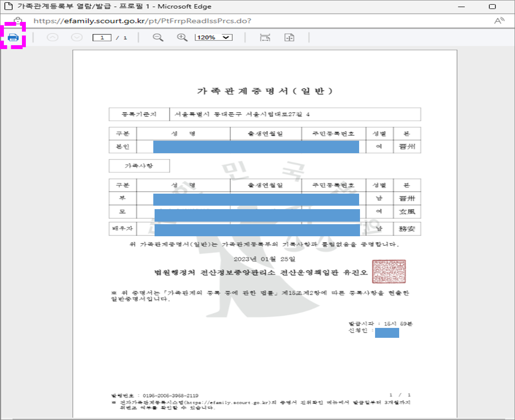
Task: Minimize the browser window
Action: [x=462, y=6]
